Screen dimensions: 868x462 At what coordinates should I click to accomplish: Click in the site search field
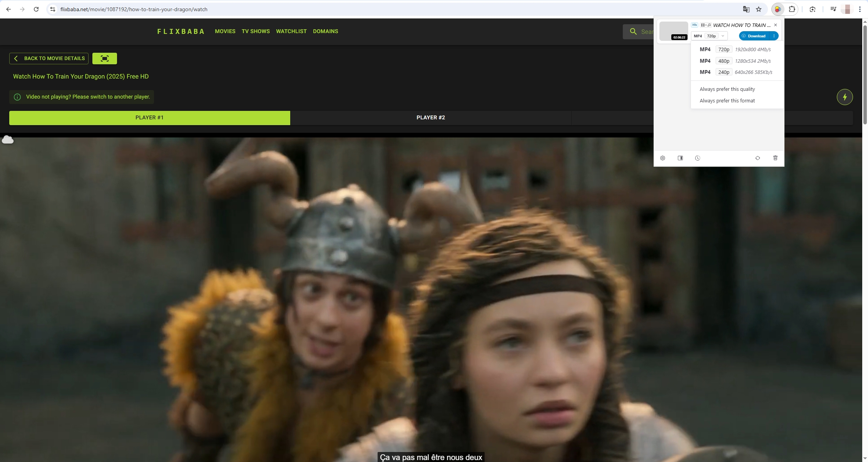click(x=639, y=32)
